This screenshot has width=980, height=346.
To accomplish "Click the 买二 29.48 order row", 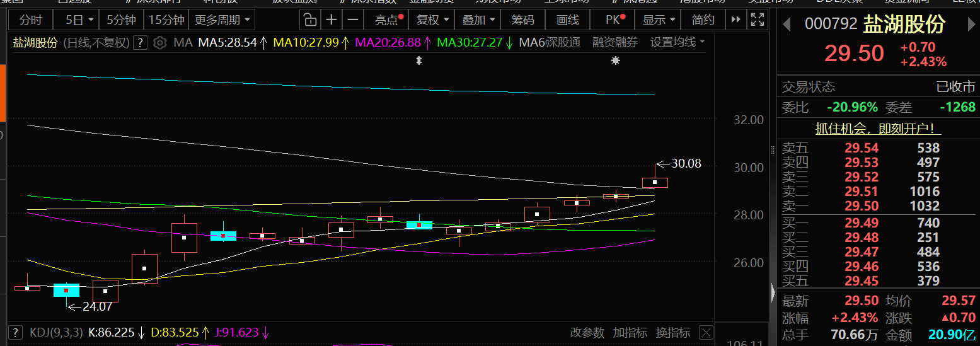I will pyautogui.click(x=878, y=238).
